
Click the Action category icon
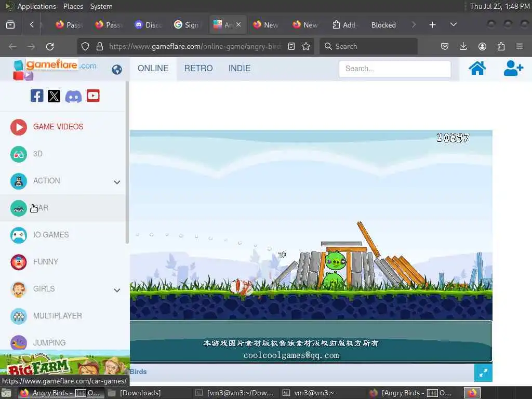click(x=19, y=181)
